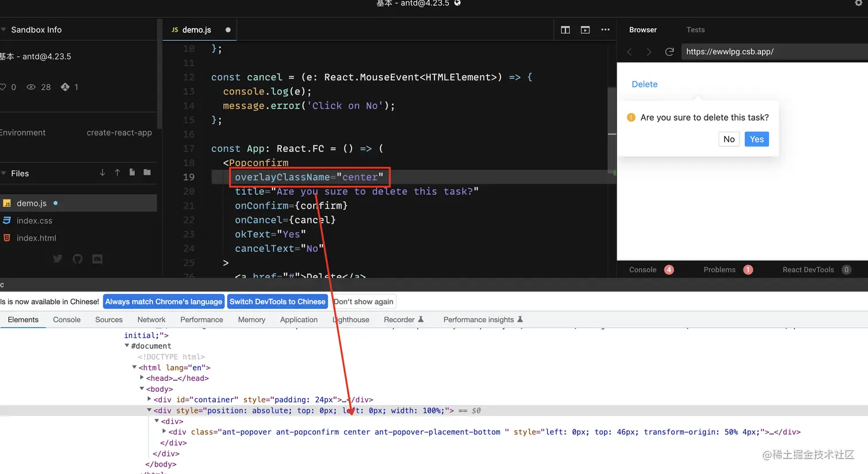The height and width of the screenshot is (474, 868).
Task: Collapse the Sandbox Info section
Action: pyautogui.click(x=3, y=30)
